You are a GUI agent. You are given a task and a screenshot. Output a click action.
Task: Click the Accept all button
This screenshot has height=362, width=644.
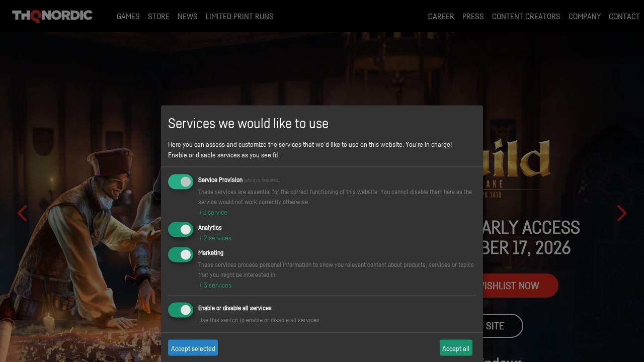click(456, 348)
